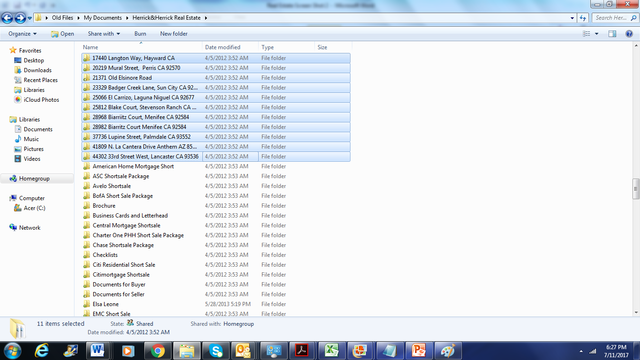Viewport: 640px width, 360px height.
Task: Select the Elsa Leone folder
Action: 105,304
